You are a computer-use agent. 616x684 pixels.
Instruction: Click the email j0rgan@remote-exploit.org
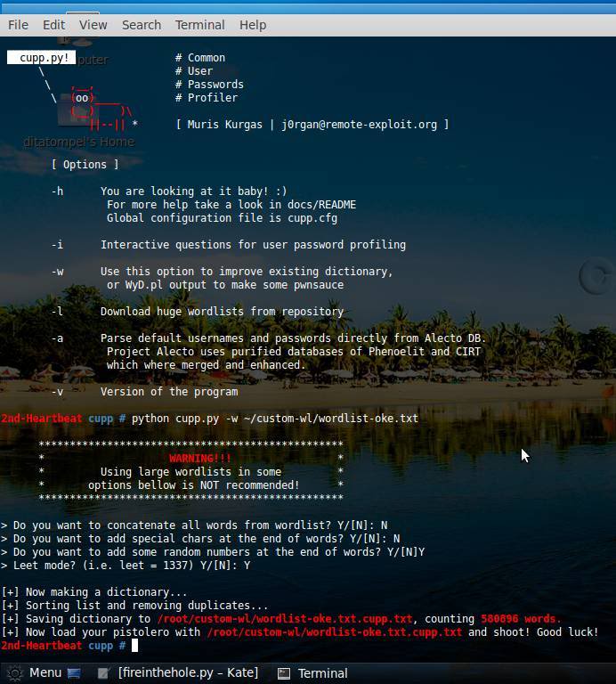click(360, 125)
